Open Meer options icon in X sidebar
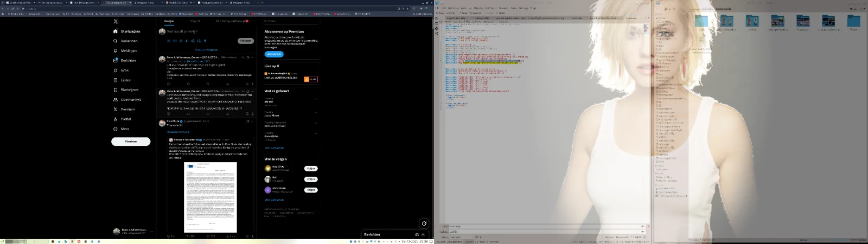 click(x=116, y=129)
